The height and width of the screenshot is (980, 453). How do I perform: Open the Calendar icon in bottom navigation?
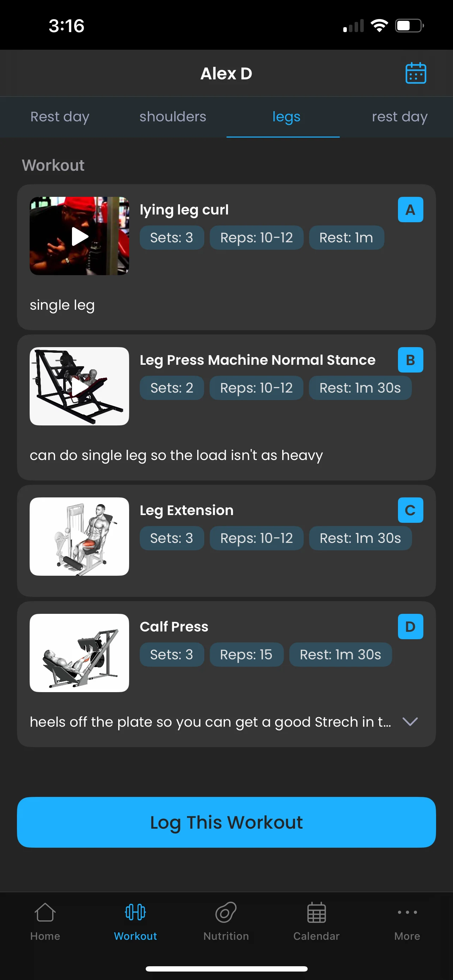pos(316,912)
